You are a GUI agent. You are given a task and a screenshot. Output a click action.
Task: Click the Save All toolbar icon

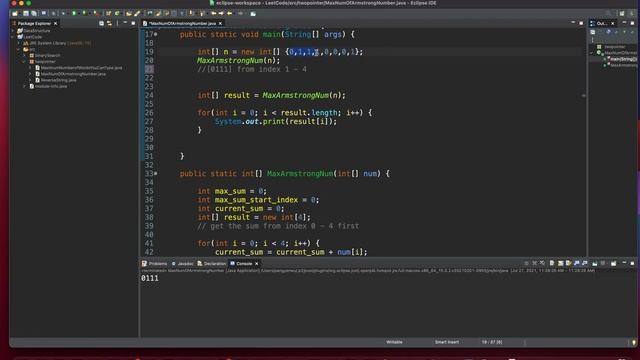[34, 13]
